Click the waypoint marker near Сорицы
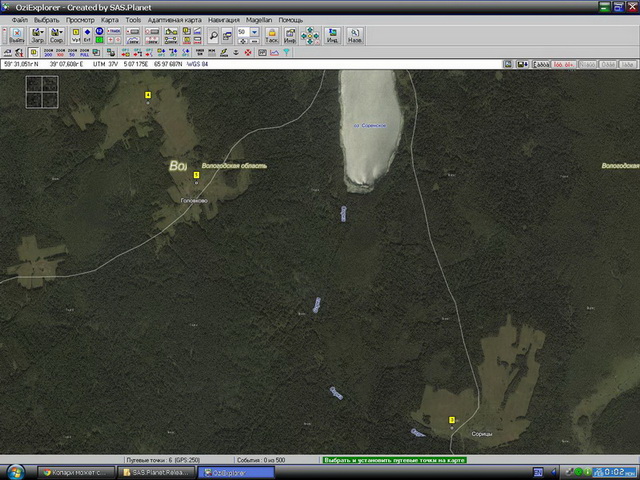 click(x=452, y=420)
